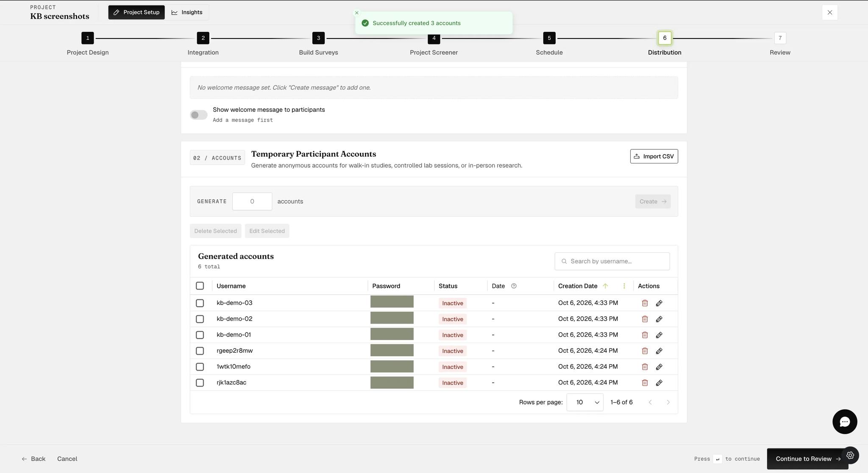Edit the kb-demo-02 account

[x=659, y=319]
